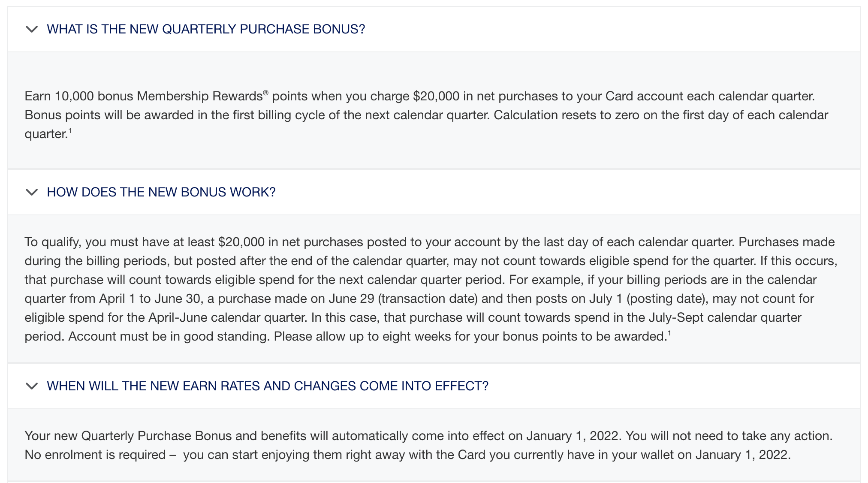Viewport: 868px width, 483px height.
Task: Click the very last 'January 1, 2022' date
Action: (742, 455)
